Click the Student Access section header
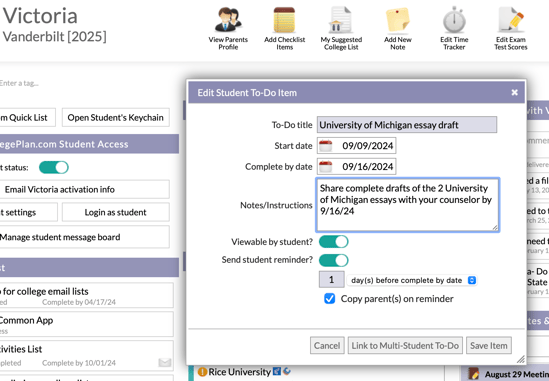Viewport: 549px width, 381px height. (89, 144)
